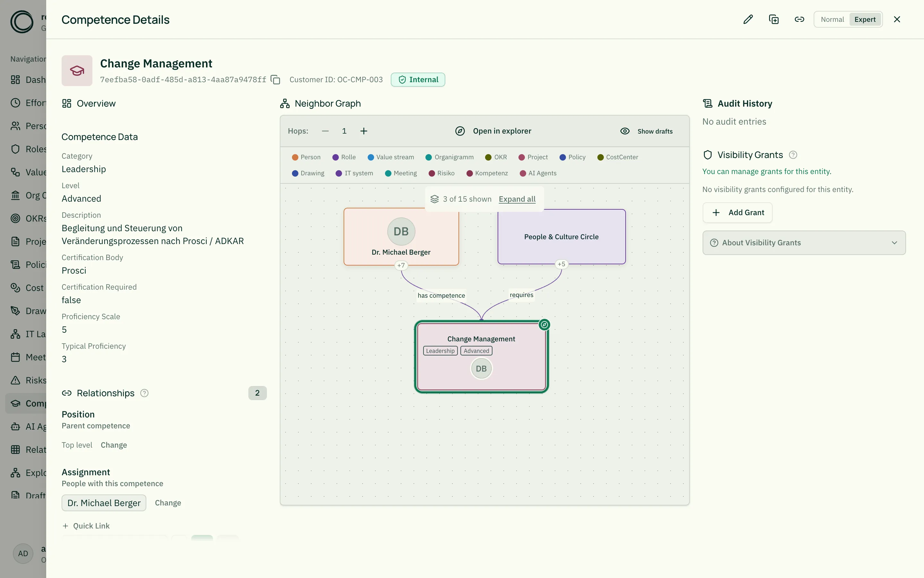924x578 pixels.
Task: Toggle the CostCenter legend color dot
Action: 600,157
